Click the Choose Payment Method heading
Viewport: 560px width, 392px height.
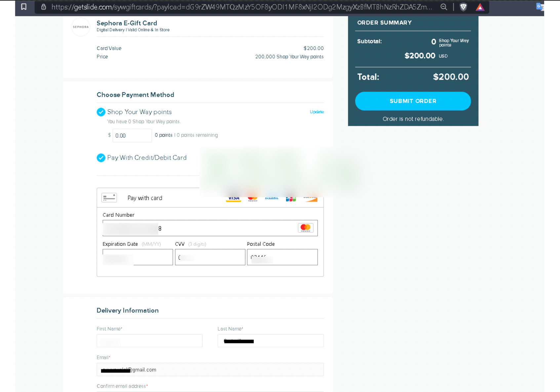click(135, 95)
